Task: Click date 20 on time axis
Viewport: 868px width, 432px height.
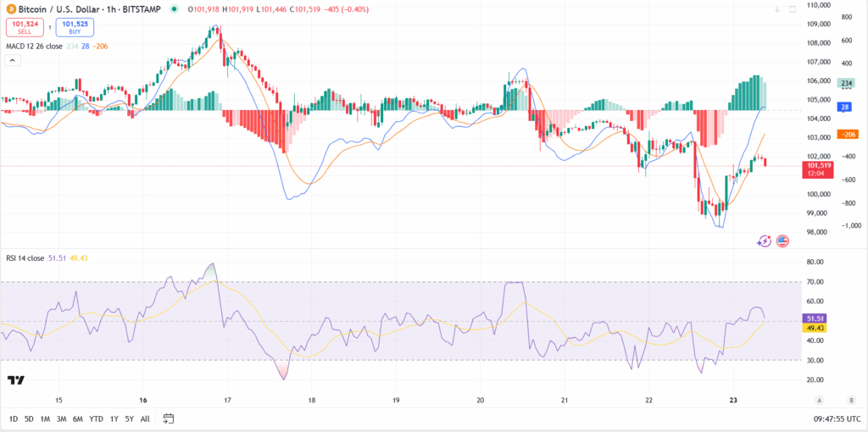Action: (480, 400)
